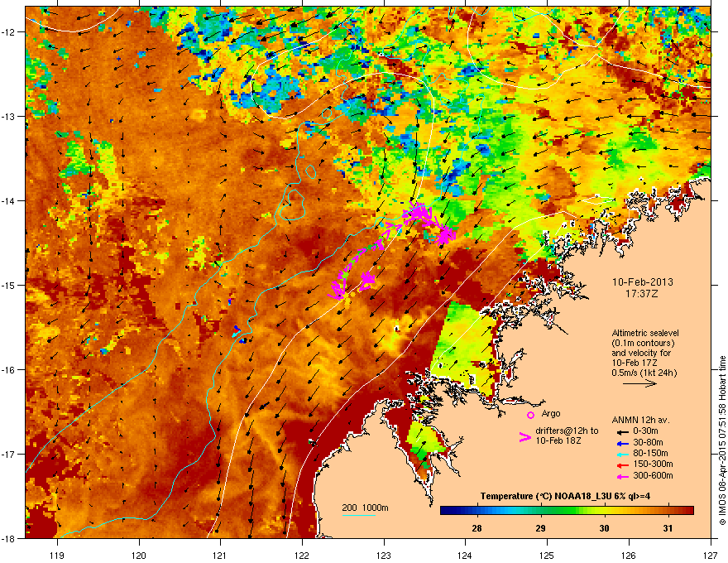
Task: Click the colorbar tick label 29
Action: coord(540,528)
